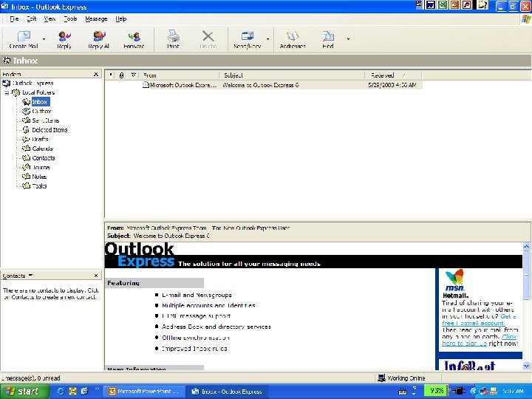Launch Internet Explorer from Quick Launch
This screenshot has height=399, width=532.
(x=61, y=392)
